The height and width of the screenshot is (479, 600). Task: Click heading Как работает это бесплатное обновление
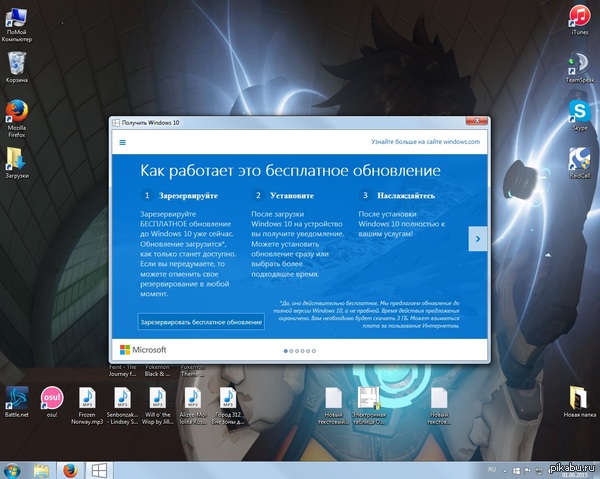click(290, 171)
